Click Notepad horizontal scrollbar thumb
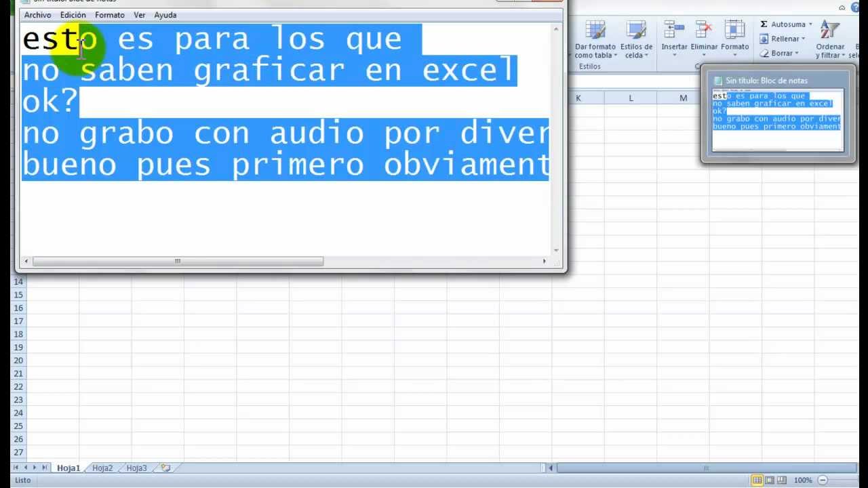Image resolution: width=868 pixels, height=488 pixels. click(x=178, y=261)
